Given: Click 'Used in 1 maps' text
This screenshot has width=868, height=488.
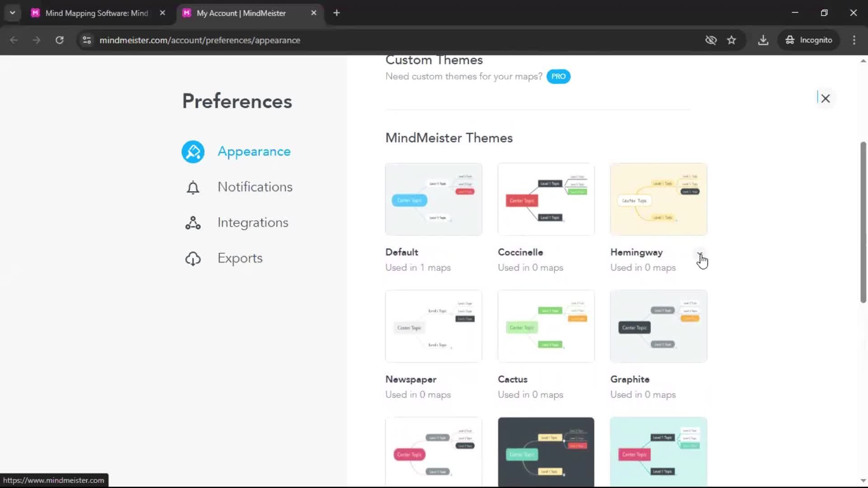Looking at the screenshot, I should point(418,267).
